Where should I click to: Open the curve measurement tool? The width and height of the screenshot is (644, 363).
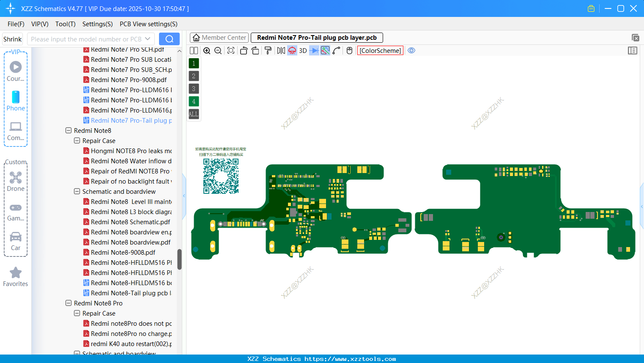(335, 50)
